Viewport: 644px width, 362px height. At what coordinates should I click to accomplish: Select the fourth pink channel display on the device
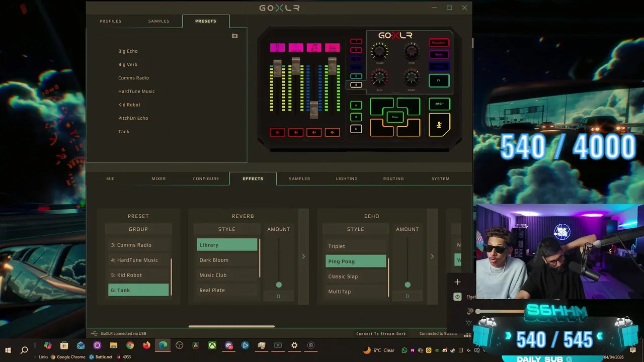(x=332, y=48)
